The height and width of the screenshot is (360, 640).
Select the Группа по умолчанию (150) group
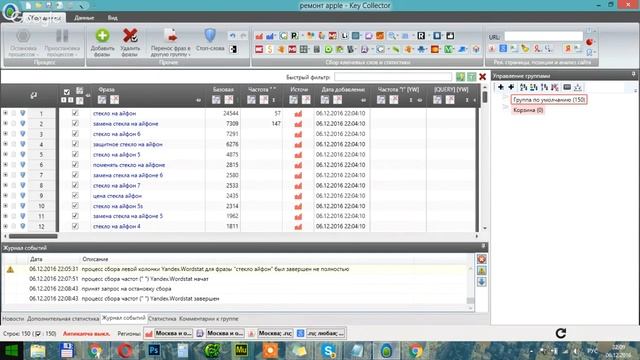[549, 100]
